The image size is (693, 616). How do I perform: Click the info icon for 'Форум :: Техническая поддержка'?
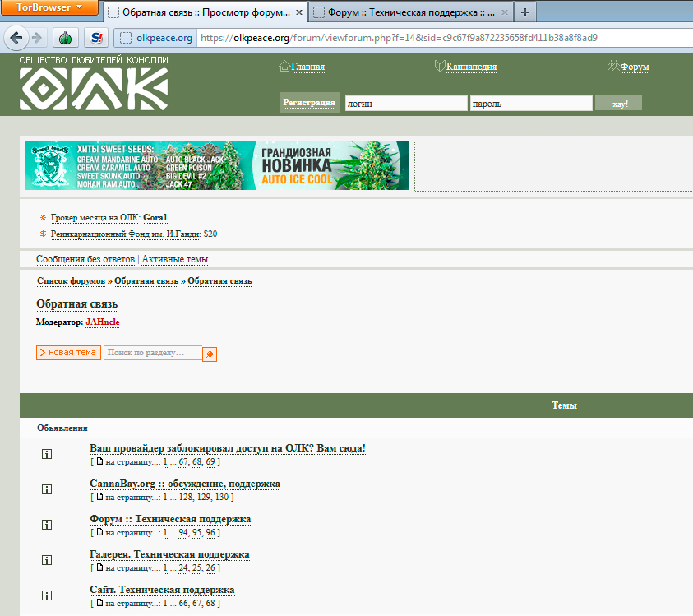tap(47, 525)
